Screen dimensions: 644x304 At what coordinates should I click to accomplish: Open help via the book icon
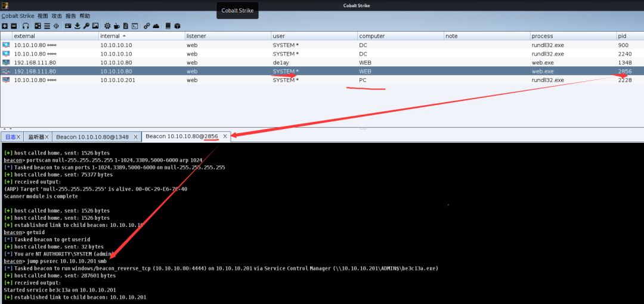point(168,26)
